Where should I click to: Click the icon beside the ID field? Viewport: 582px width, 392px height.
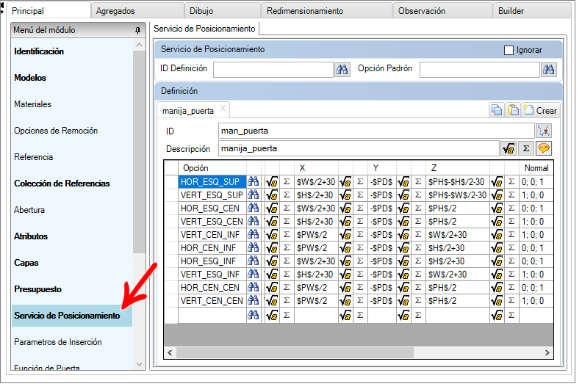pos(544,131)
